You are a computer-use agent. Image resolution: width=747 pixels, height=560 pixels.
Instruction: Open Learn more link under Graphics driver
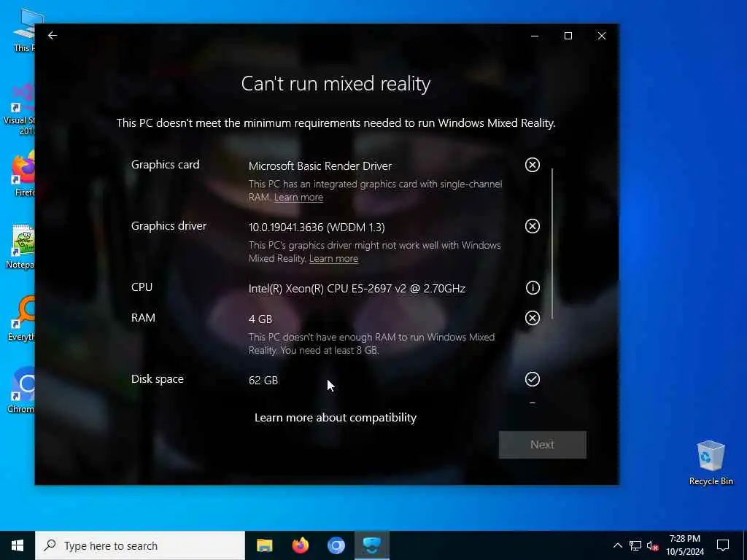pos(333,259)
